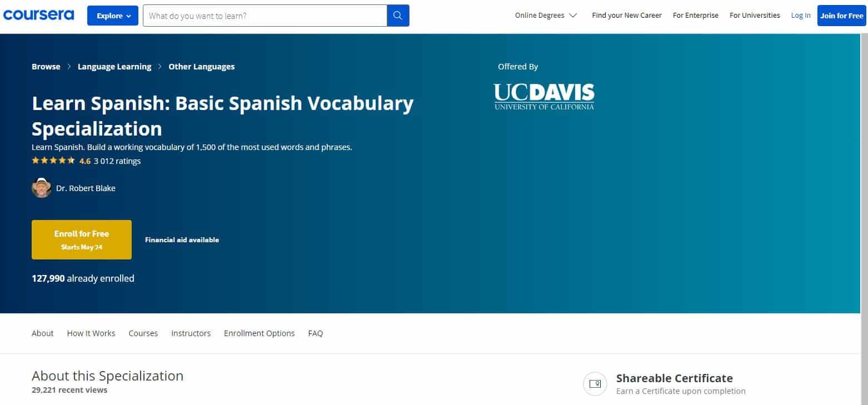Click the first rating star
The width and height of the screenshot is (868, 405).
click(x=36, y=160)
